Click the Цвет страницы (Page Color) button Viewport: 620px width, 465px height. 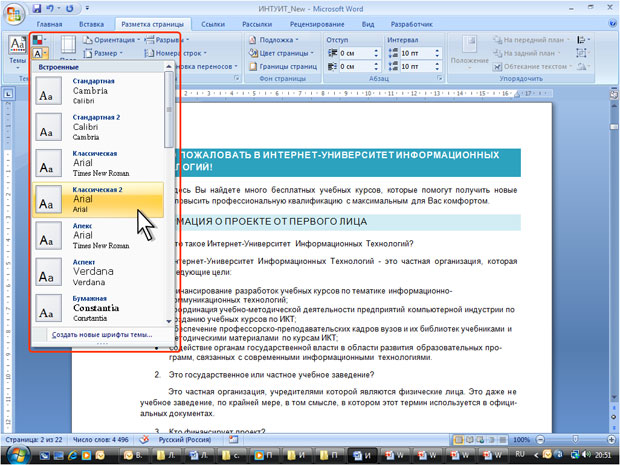coord(283,53)
